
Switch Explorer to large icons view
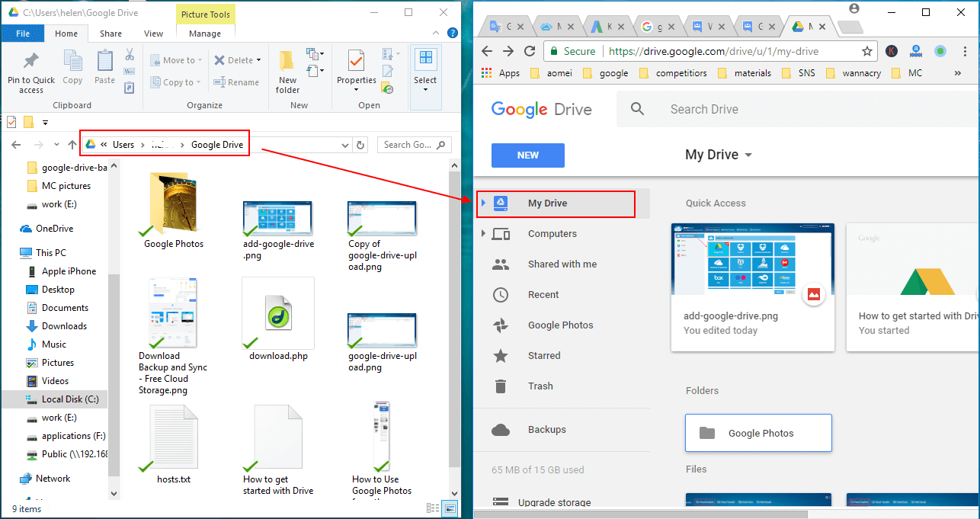(x=450, y=508)
